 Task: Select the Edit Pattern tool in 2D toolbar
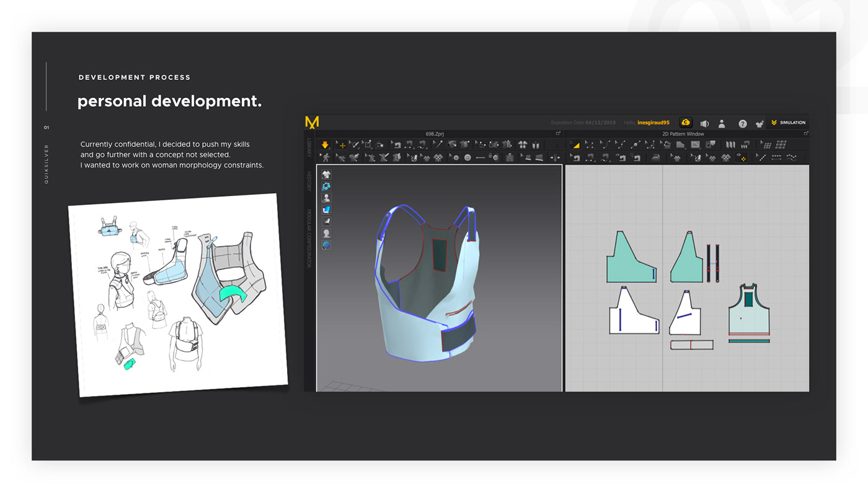575,145
